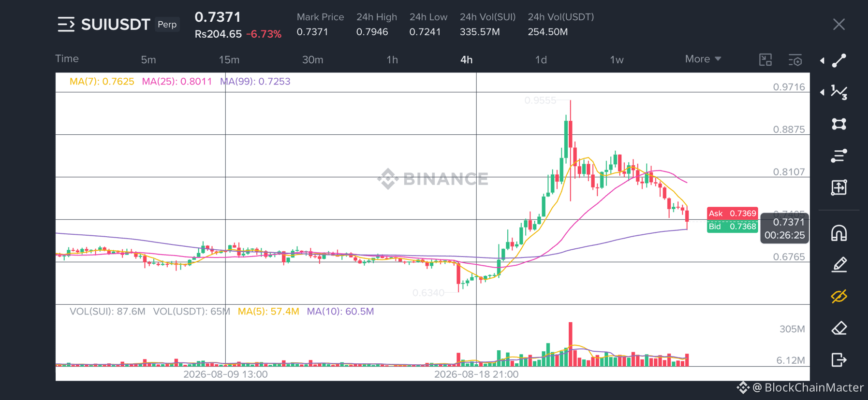Switch to the 15m interval
The width and height of the screenshot is (868, 400).
(x=229, y=60)
